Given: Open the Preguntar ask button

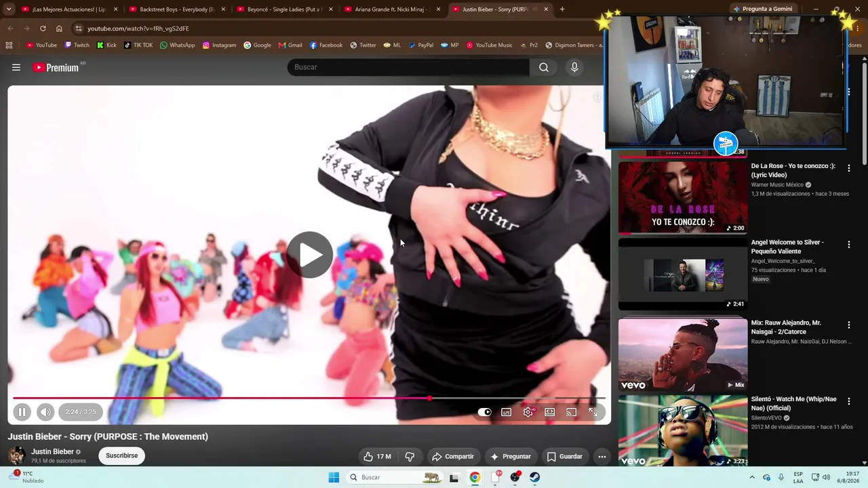Looking at the screenshot, I should point(510,456).
